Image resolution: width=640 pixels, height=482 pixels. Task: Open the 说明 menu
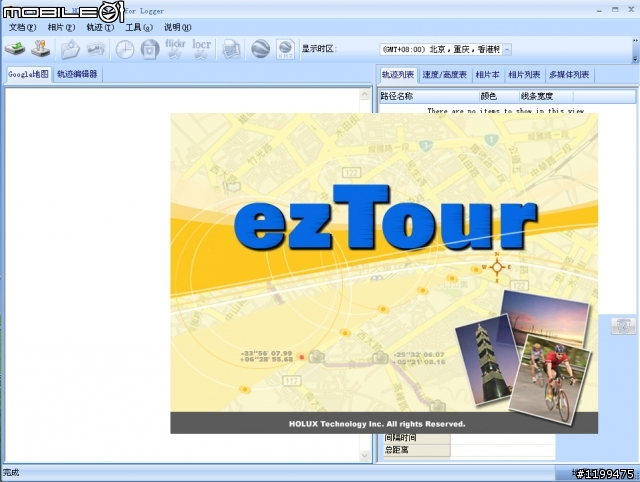pyautogui.click(x=178, y=27)
